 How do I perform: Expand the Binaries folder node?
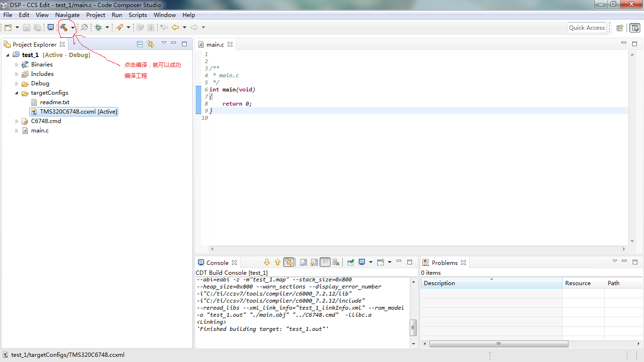pyautogui.click(x=17, y=65)
